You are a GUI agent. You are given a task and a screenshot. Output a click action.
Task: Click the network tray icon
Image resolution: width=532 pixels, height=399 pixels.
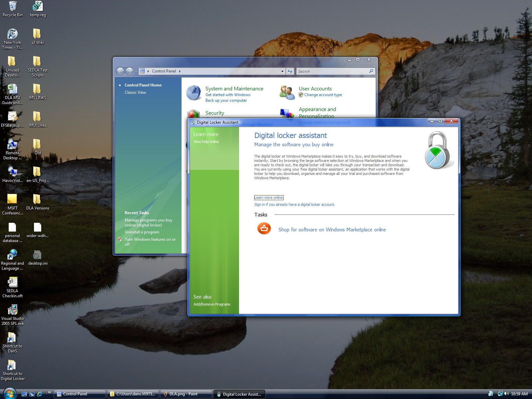pos(500,394)
